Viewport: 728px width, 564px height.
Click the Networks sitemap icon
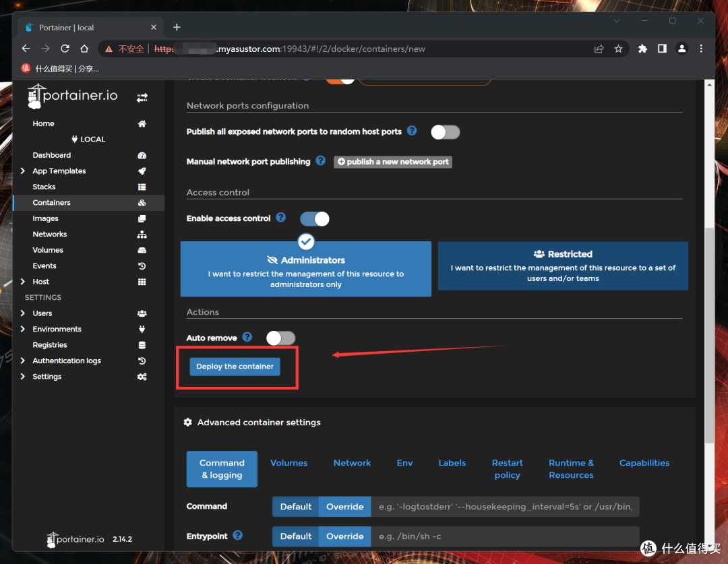142,234
